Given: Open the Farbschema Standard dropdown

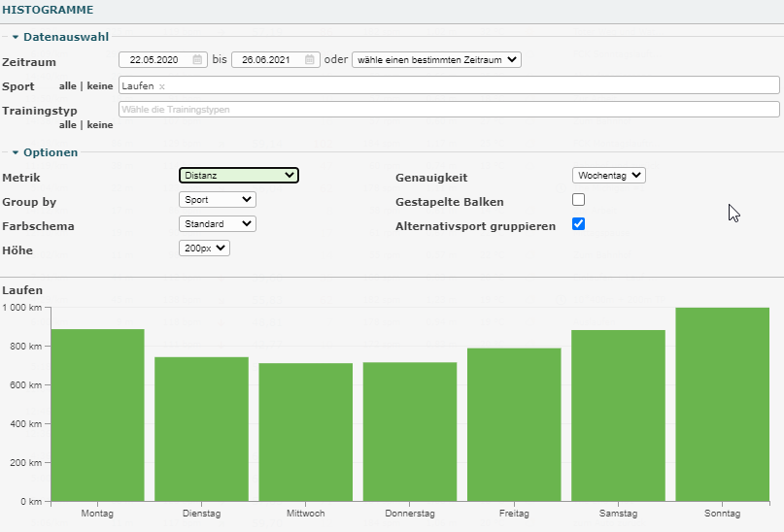Looking at the screenshot, I should [x=218, y=224].
